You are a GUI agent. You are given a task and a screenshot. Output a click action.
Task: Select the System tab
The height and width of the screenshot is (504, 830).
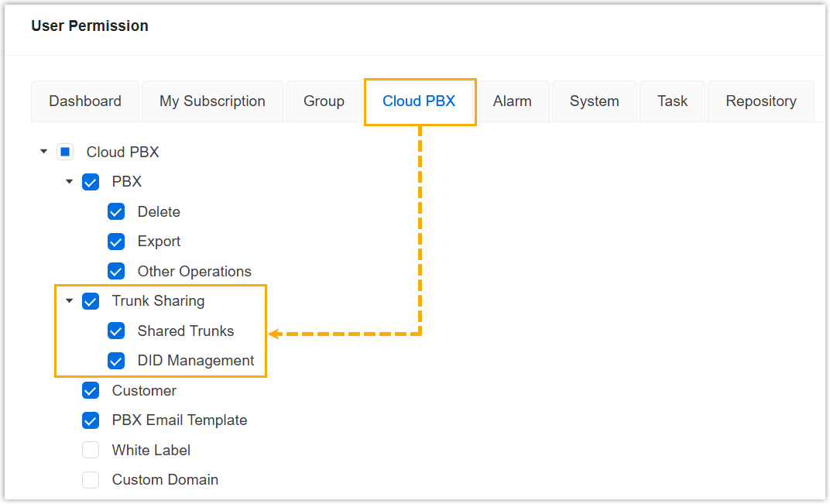tap(595, 101)
